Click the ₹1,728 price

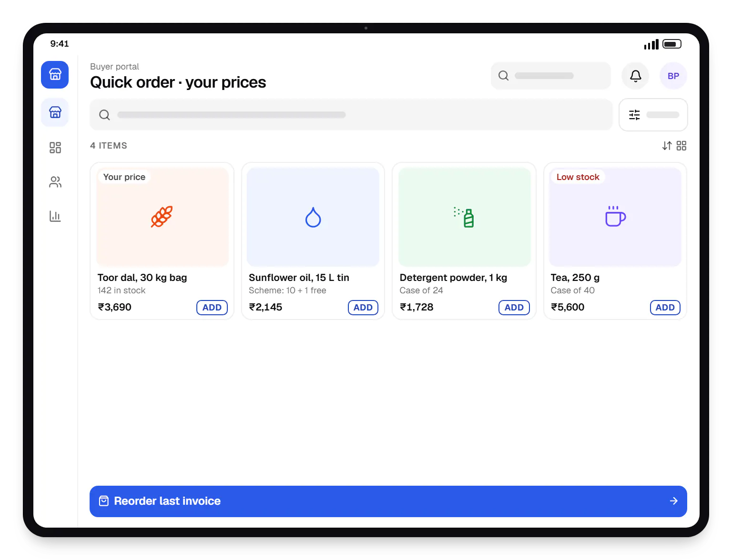tap(417, 307)
